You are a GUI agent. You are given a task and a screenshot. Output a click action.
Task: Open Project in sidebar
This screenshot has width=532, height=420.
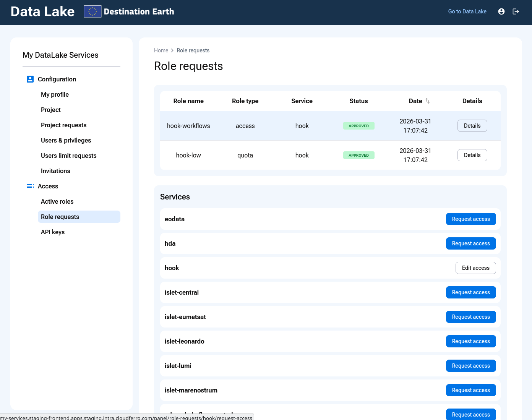point(51,110)
